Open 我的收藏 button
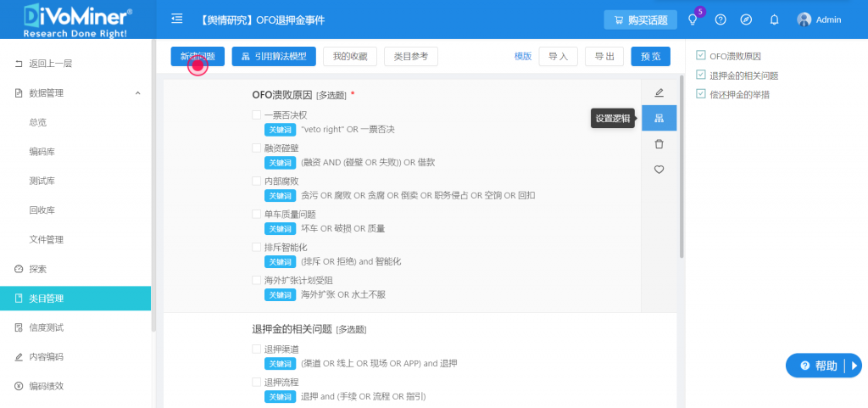868x408 pixels. click(x=350, y=56)
